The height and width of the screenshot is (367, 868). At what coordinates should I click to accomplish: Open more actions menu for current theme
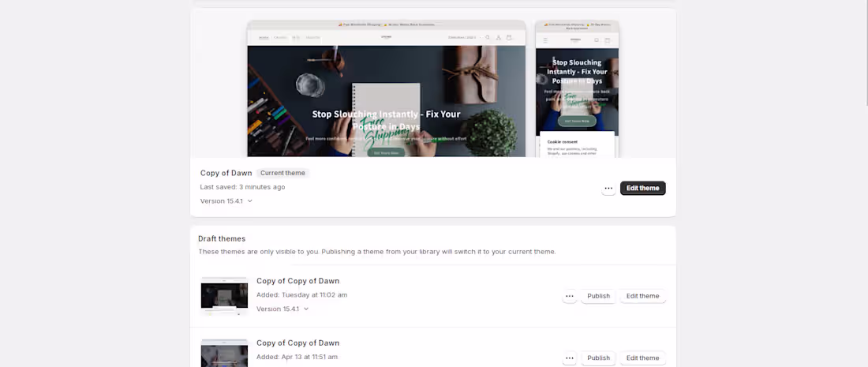pos(608,188)
